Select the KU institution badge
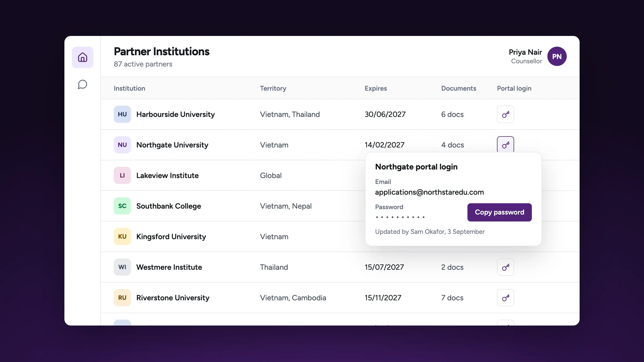Image resolution: width=644 pixels, height=362 pixels. click(122, 237)
